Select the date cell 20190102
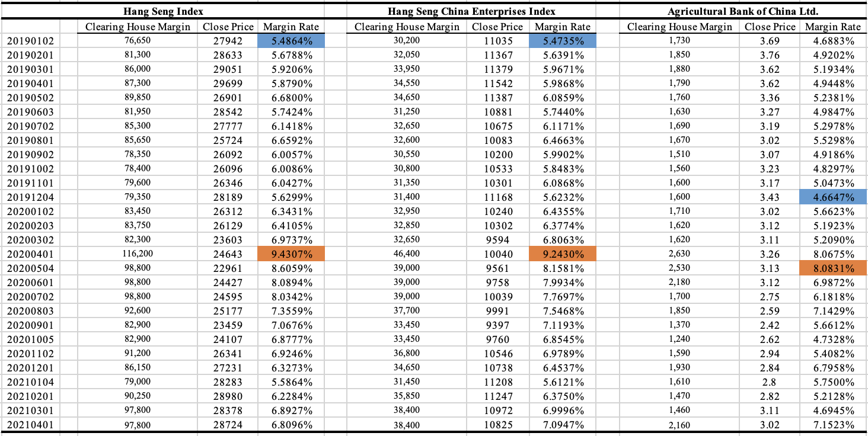Viewport: 868px width, 436px height. 29,40
